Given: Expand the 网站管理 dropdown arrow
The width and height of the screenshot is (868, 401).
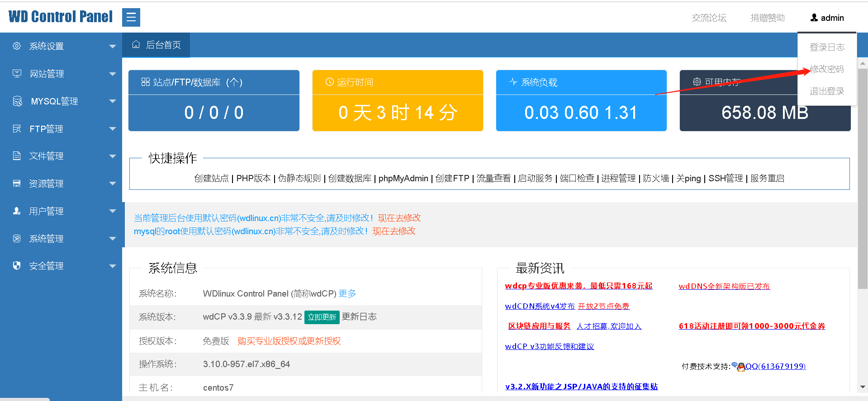Looking at the screenshot, I should pyautogui.click(x=113, y=74).
